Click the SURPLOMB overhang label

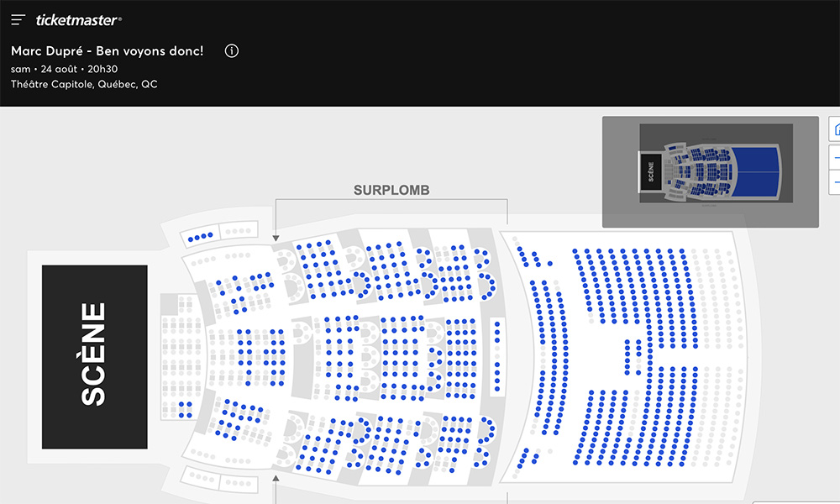click(x=391, y=191)
